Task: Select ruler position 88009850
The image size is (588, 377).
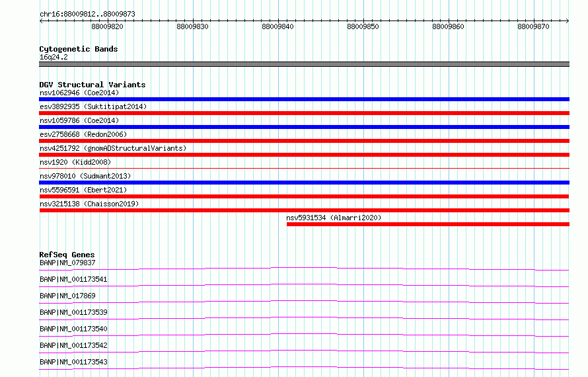Action: pos(363,26)
